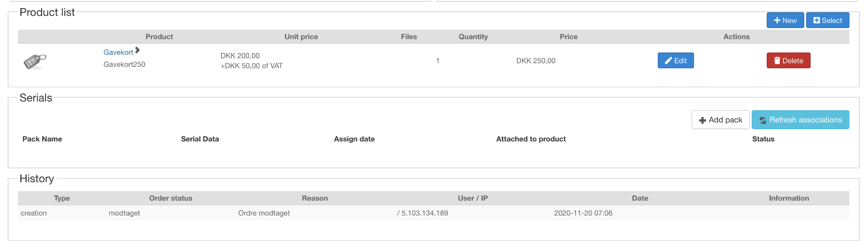This screenshot has width=868, height=244.
Task: Click the Pack Name header in Serials
Action: click(42, 139)
